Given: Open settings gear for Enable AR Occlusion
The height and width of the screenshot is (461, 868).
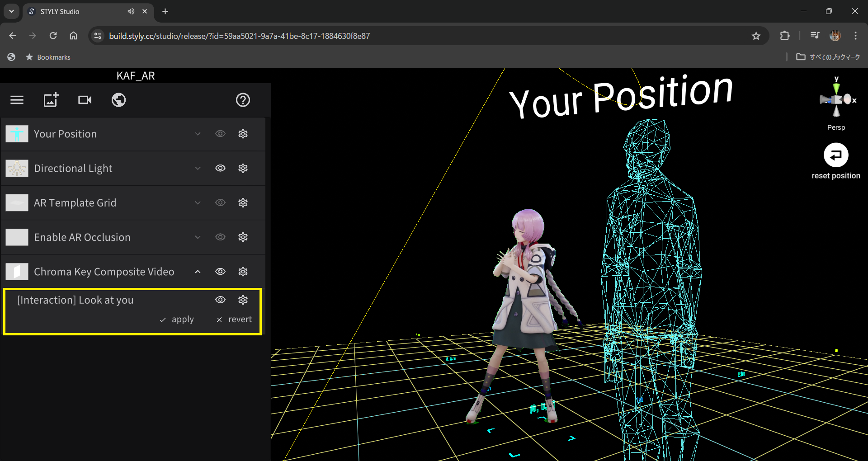Looking at the screenshot, I should click(x=243, y=237).
